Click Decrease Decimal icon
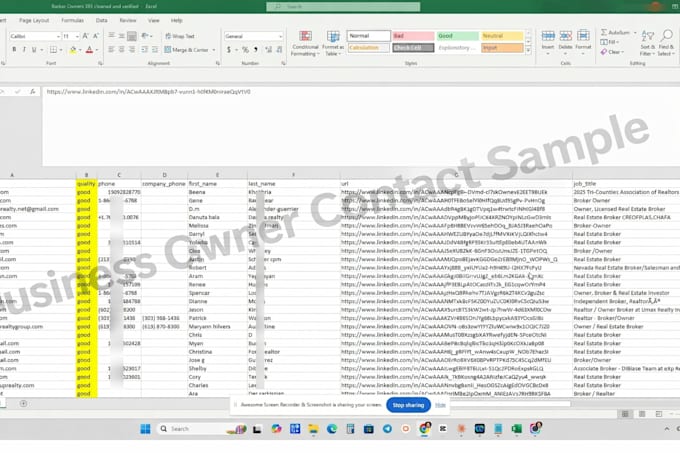This screenshot has height=453, width=680. (x=280, y=50)
